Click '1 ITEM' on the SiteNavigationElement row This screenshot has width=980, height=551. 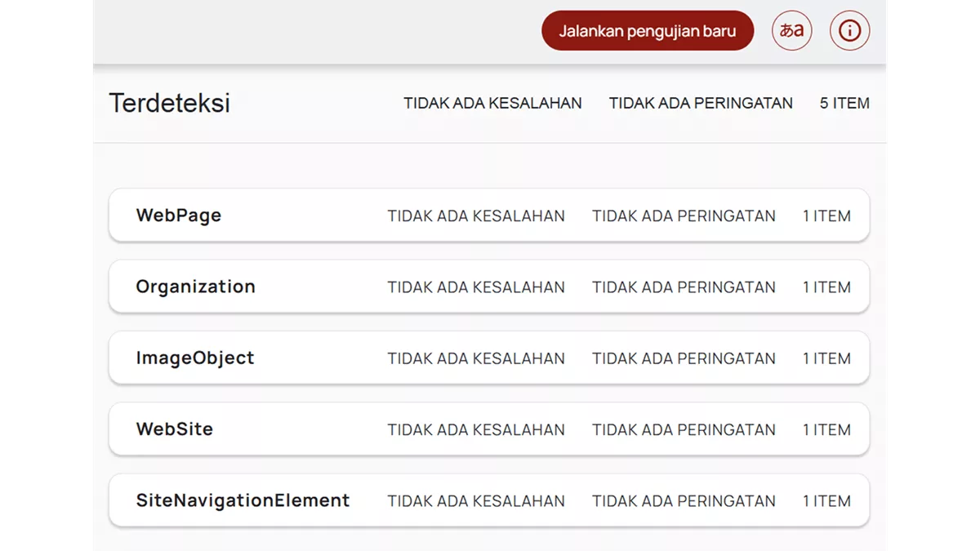[826, 500]
